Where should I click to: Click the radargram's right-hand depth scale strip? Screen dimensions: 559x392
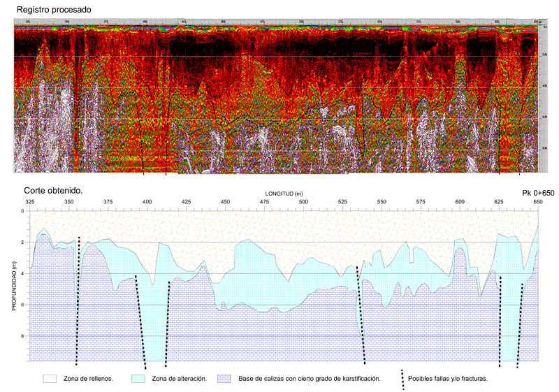tap(543, 96)
